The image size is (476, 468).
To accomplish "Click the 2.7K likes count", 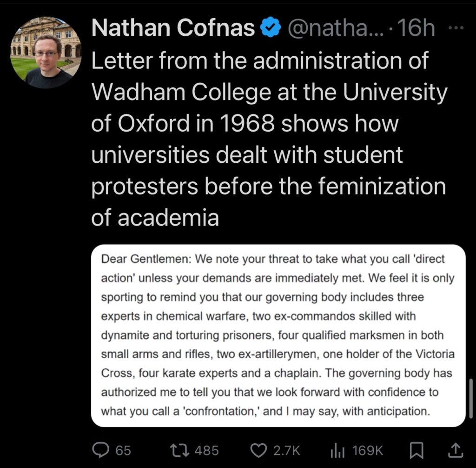I will point(287,450).
